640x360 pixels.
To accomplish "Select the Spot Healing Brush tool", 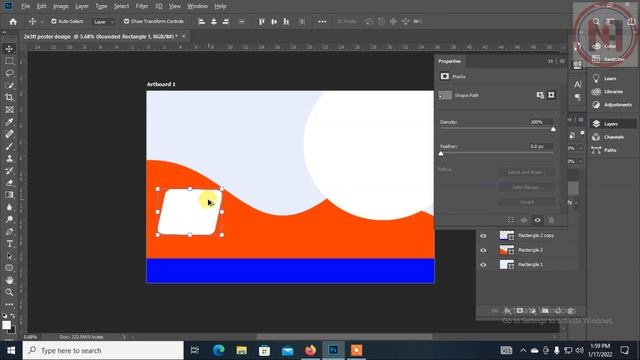I will pos(9,134).
